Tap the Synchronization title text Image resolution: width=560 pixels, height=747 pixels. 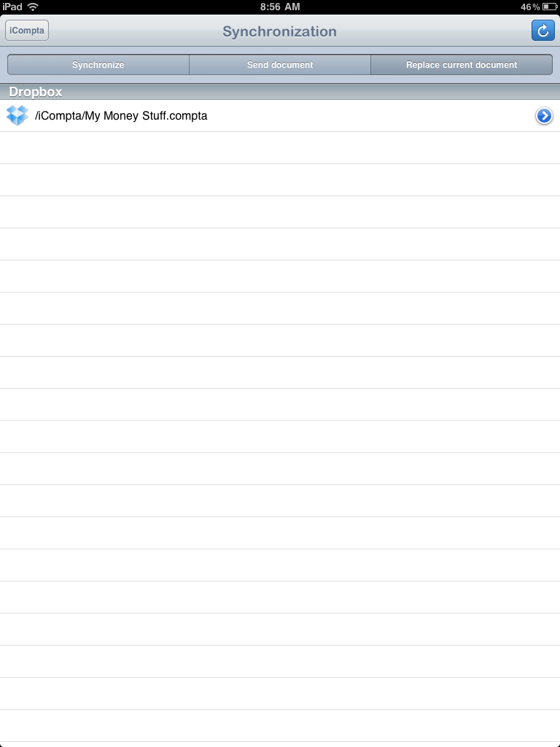280,31
